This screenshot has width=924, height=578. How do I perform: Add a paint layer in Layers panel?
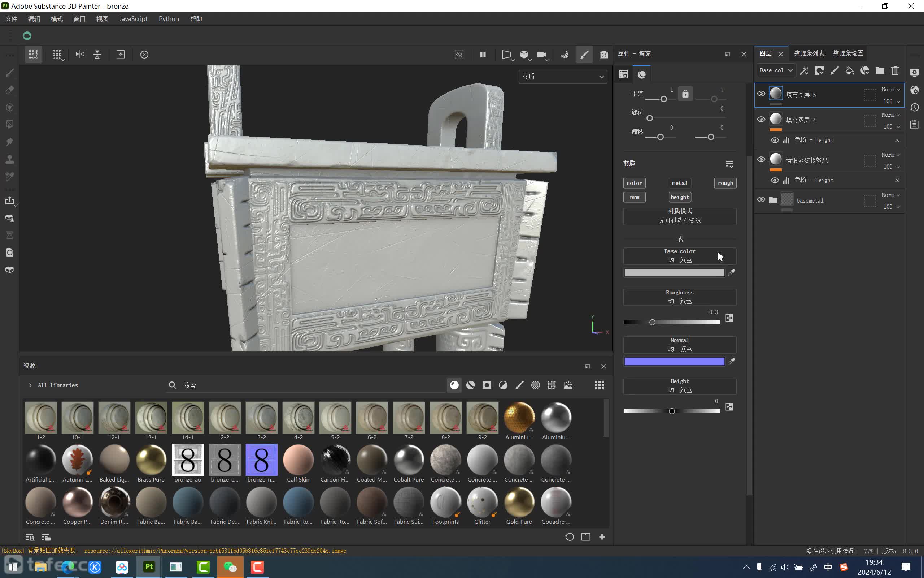tap(834, 70)
